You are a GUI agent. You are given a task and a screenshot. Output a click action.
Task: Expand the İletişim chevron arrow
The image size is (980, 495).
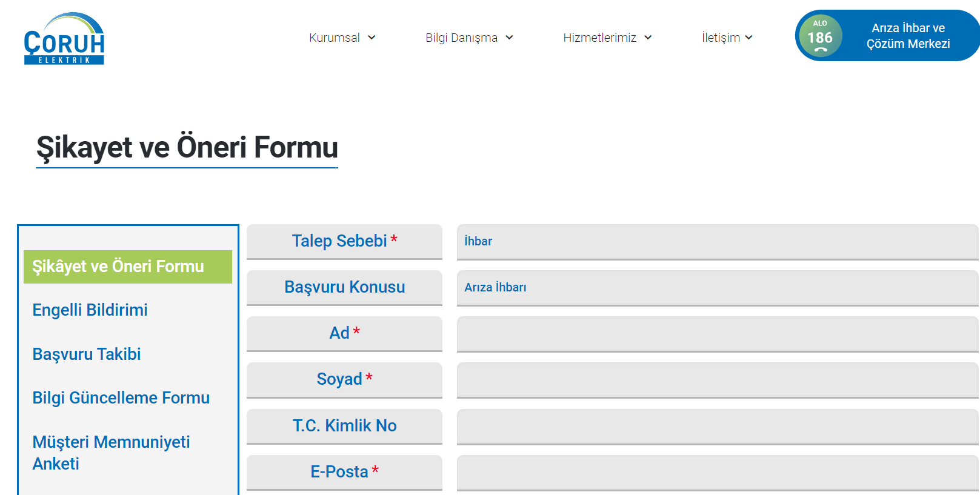(x=749, y=38)
